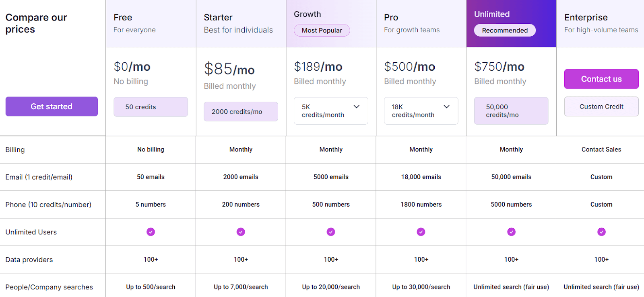Click the 2000 credits/mo box
644x297 pixels.
(x=241, y=112)
